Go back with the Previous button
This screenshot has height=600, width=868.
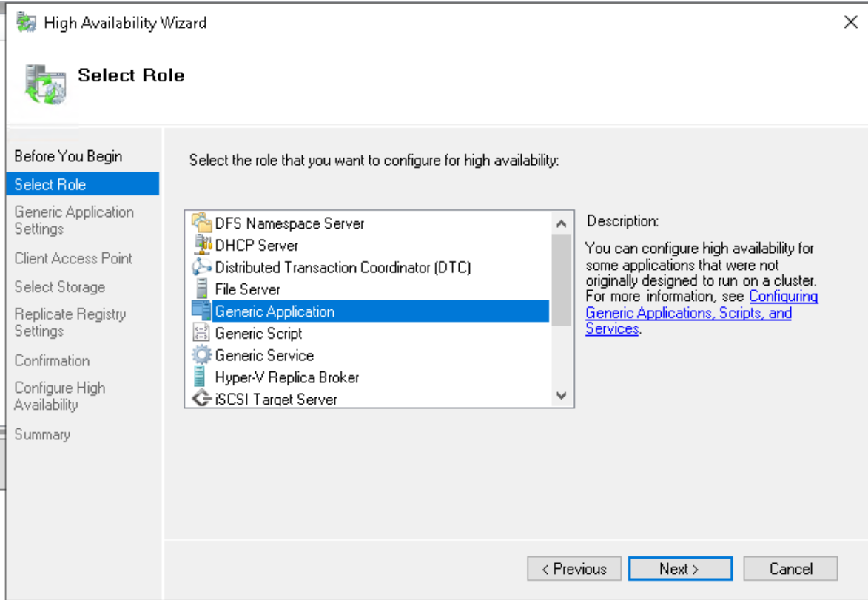574,569
